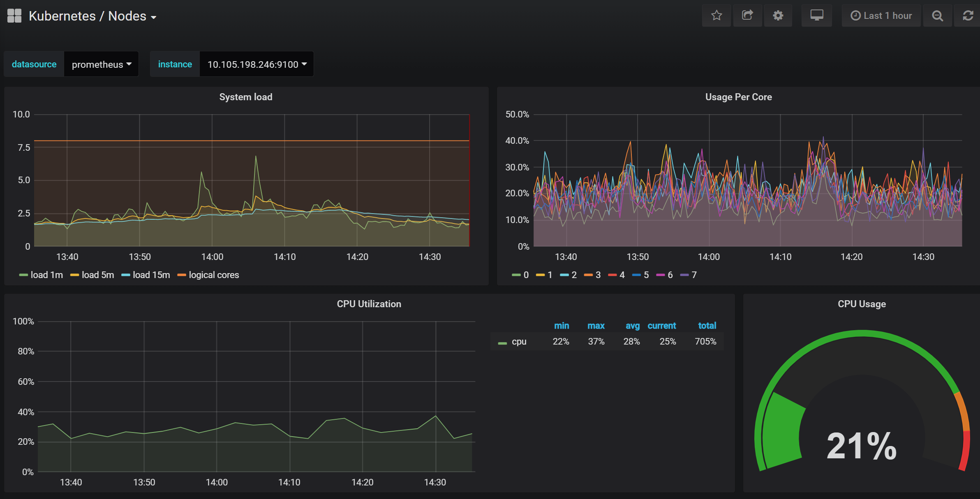Toggle the cpu series in legend table
Screen dimensions: 980x499
click(519, 342)
